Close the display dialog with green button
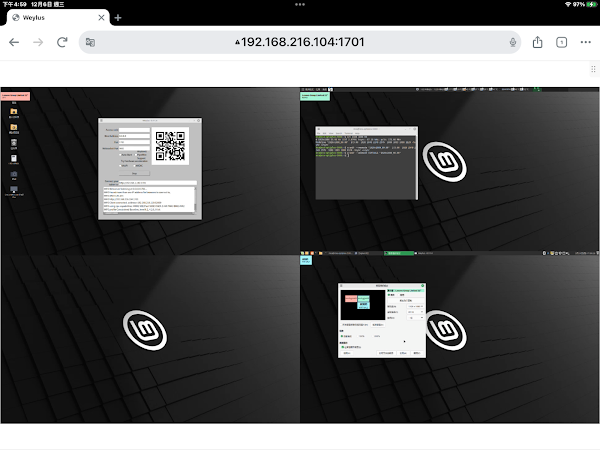The height and width of the screenshot is (450, 600). [422, 285]
